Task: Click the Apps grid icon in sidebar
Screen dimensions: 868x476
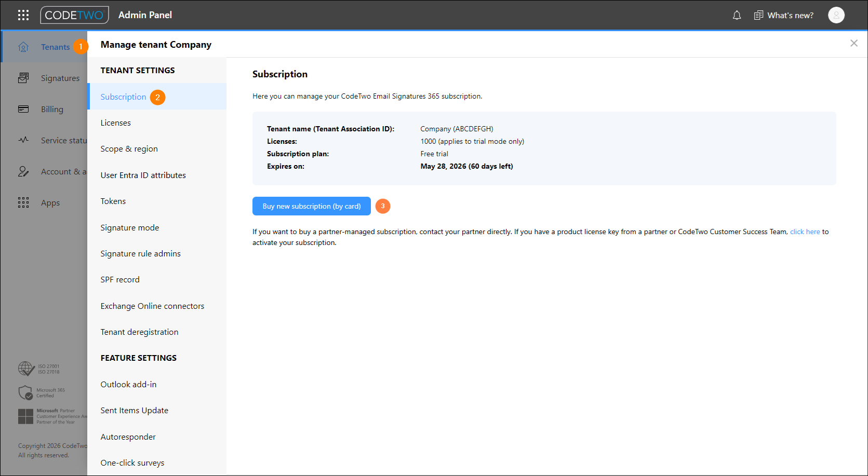Action: click(23, 202)
